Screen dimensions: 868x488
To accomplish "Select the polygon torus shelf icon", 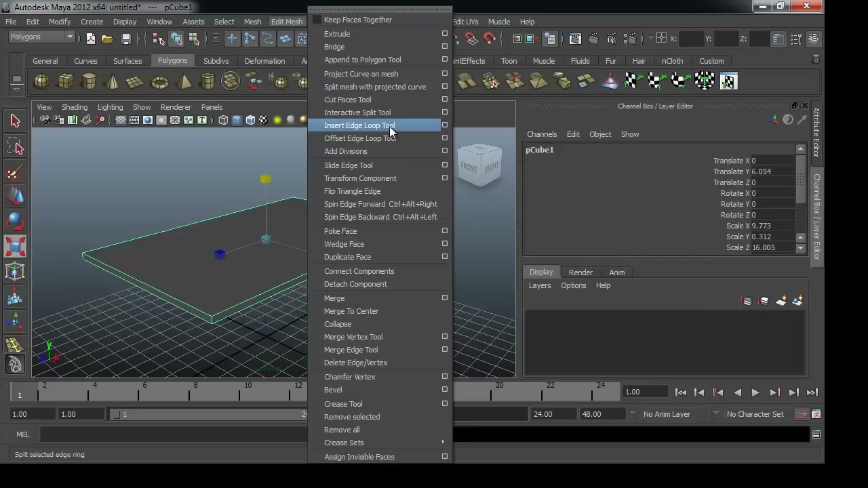I will [159, 81].
